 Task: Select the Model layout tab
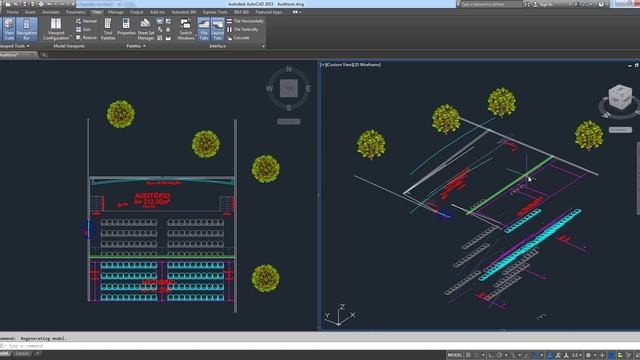pos(5,353)
